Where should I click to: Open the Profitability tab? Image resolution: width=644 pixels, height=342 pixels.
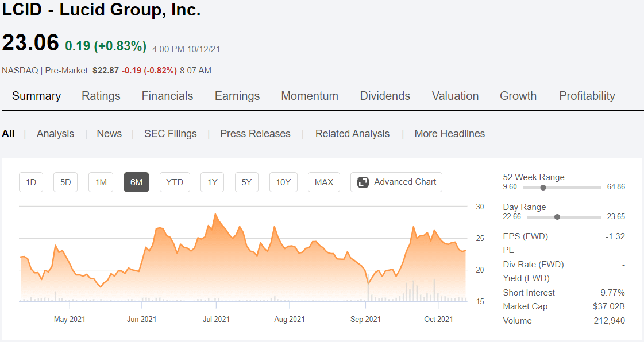(x=587, y=96)
